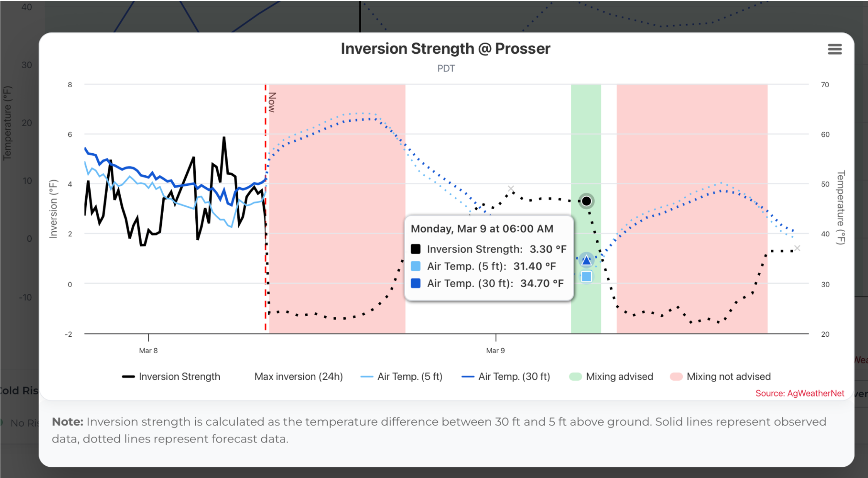Click the blue triangle 30 ft marker
Viewport: 868px width, 478px height.
pos(586,261)
